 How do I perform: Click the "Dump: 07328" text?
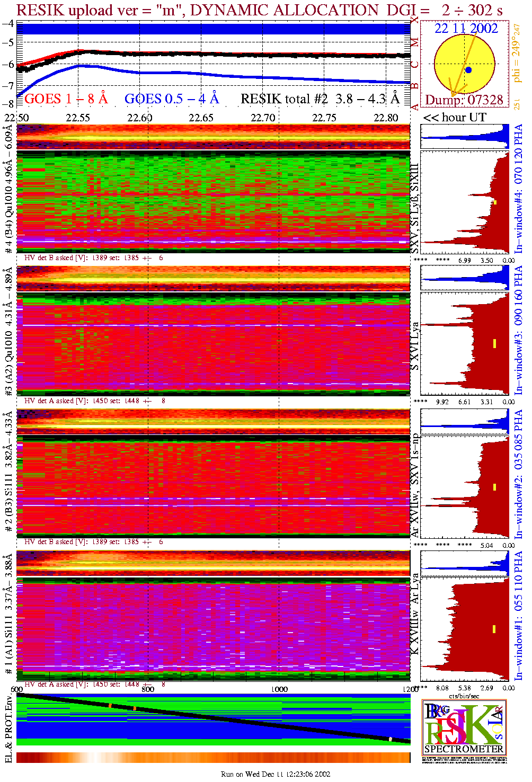click(464, 100)
